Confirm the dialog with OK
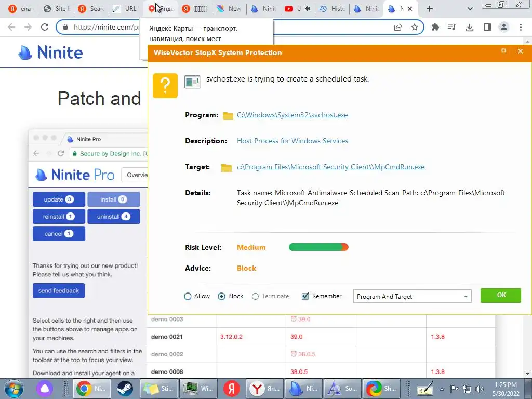532x399 pixels. tap(501, 295)
